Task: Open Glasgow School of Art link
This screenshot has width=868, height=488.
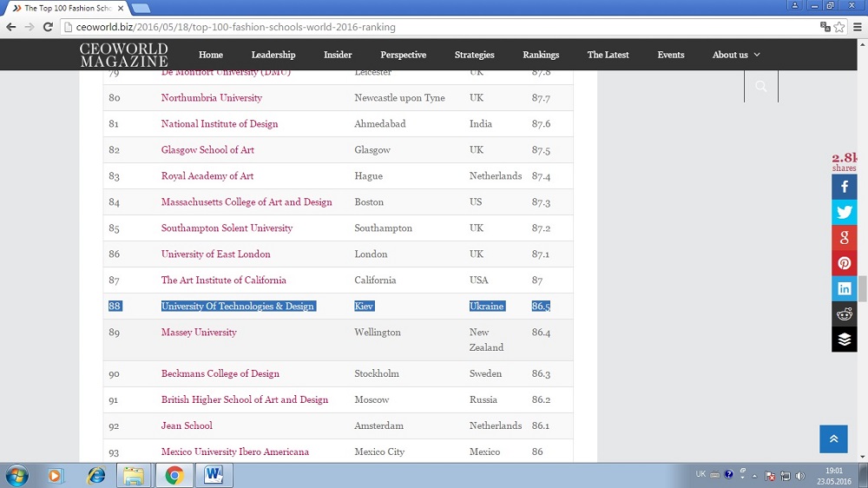Action: [207, 149]
